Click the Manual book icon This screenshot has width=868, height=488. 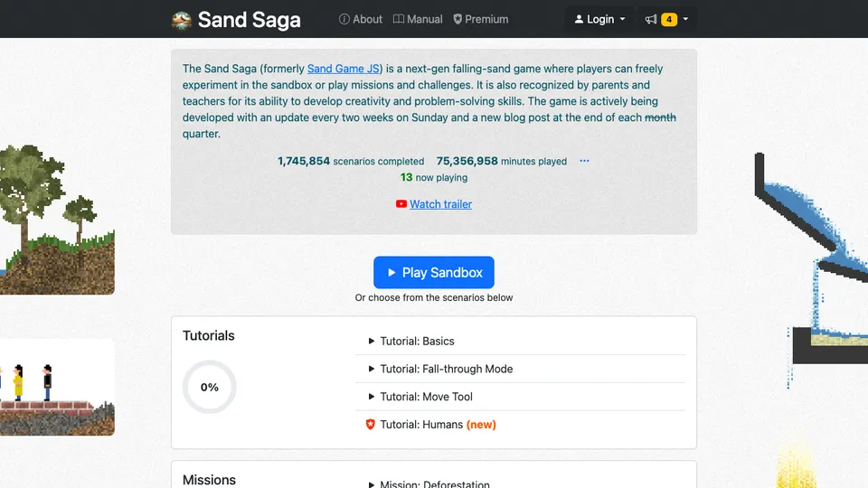(x=399, y=19)
